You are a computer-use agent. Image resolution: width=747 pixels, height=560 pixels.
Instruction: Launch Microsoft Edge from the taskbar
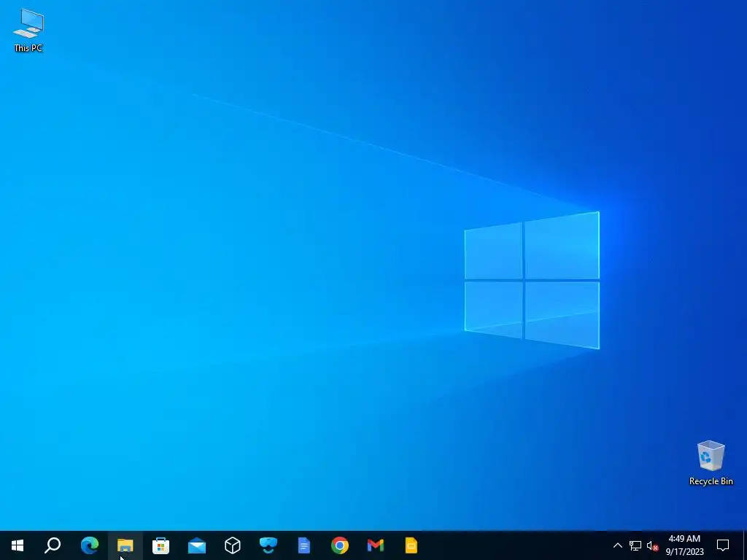tap(89, 545)
